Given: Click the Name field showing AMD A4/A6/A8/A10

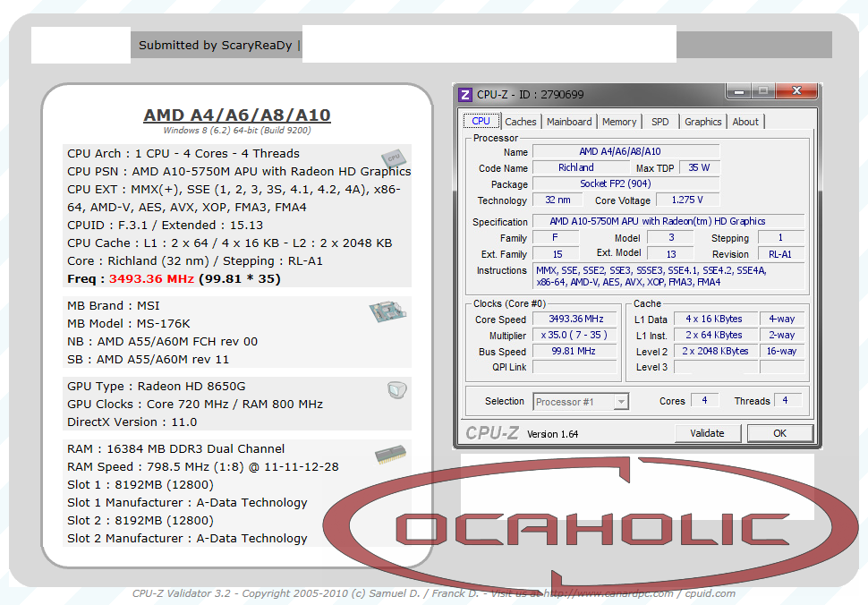Looking at the screenshot, I should (x=626, y=151).
